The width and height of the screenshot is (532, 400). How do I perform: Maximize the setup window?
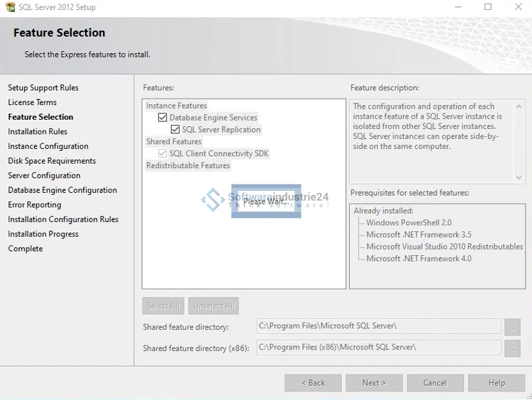pos(488,7)
